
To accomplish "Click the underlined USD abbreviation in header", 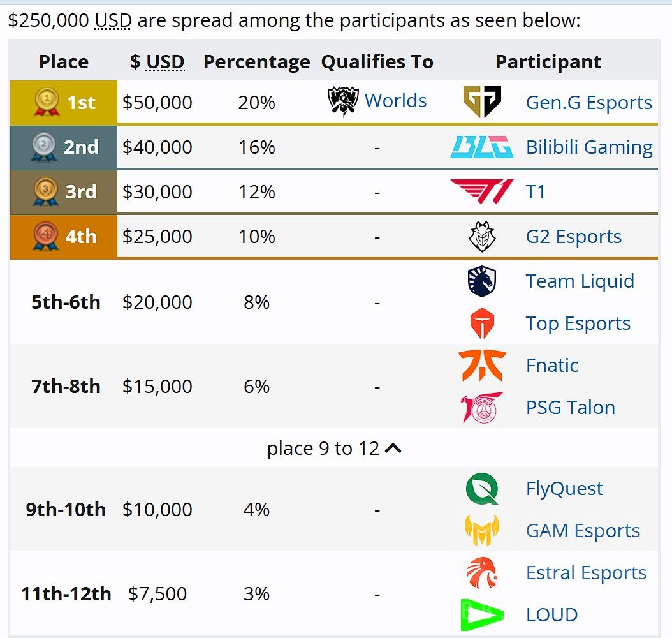I will click(166, 62).
